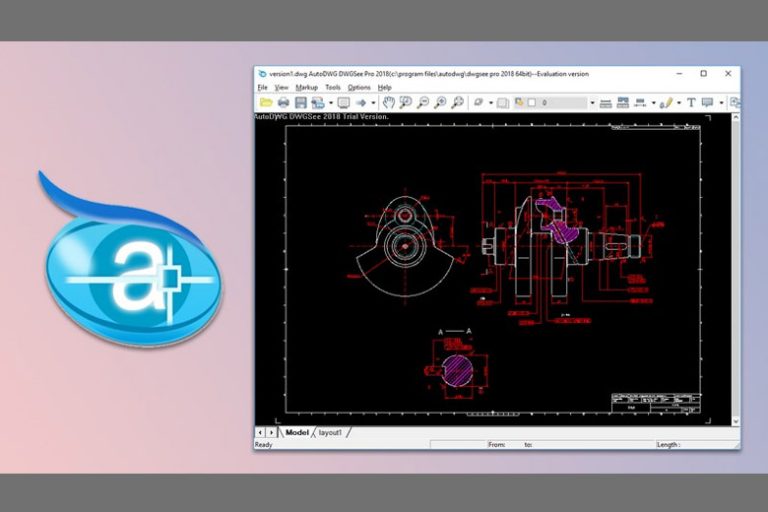768x512 pixels.
Task: Click the measure area icon
Action: 623,102
